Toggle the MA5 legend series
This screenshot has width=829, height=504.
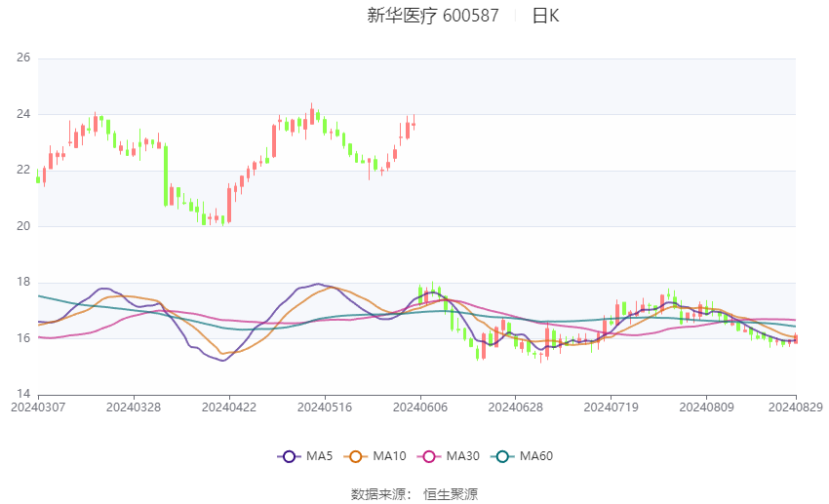305,456
